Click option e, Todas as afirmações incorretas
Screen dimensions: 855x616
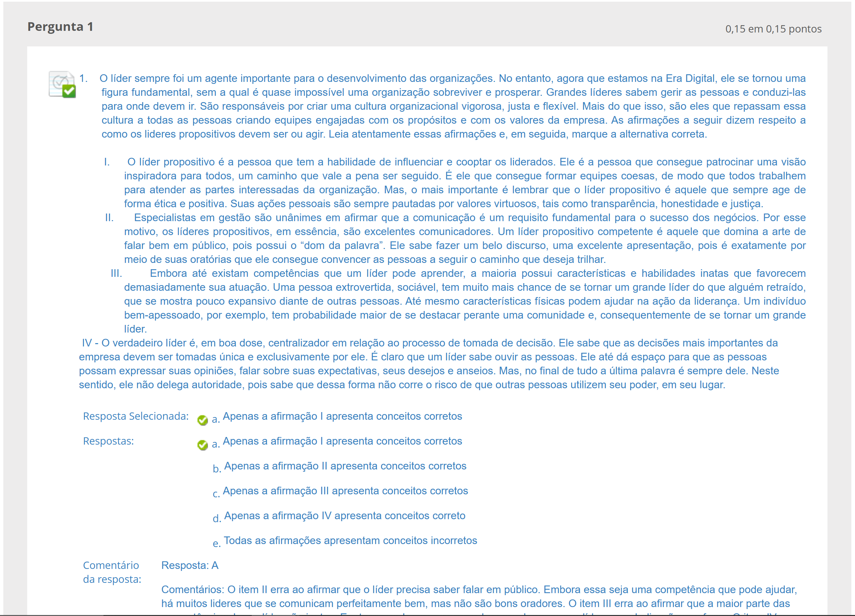(350, 541)
